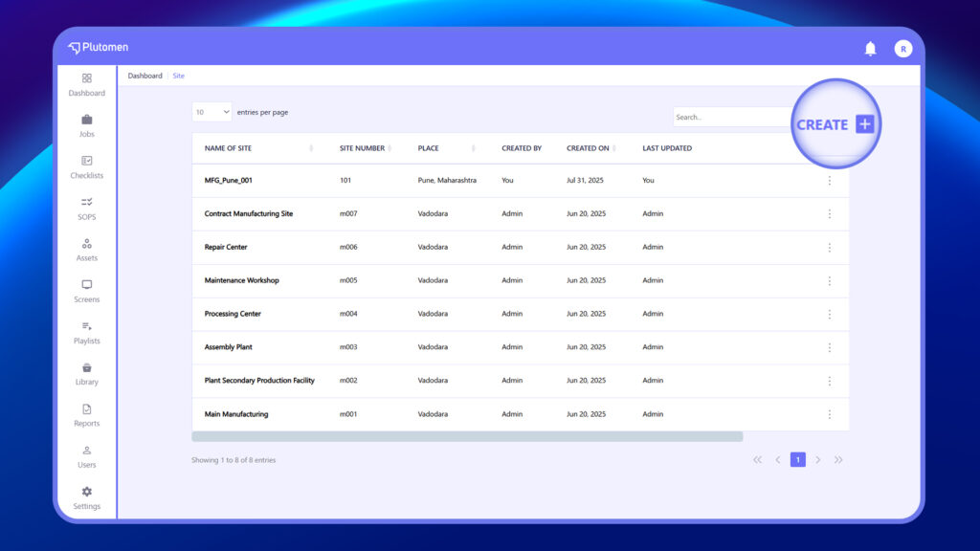The height and width of the screenshot is (551, 980).
Task: Click Maintenance Workshop site name
Action: click(x=241, y=280)
